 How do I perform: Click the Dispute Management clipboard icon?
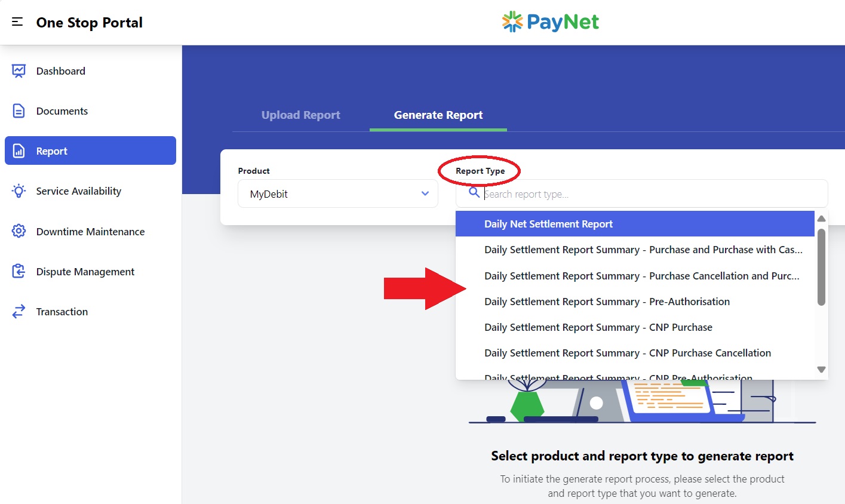point(19,271)
